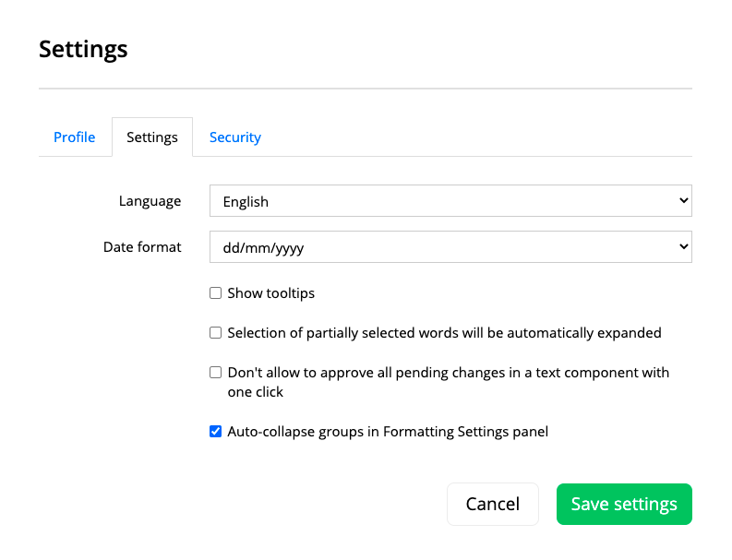Uncheck the Auto-collapse groups checkbox
732x560 pixels.
coord(215,432)
